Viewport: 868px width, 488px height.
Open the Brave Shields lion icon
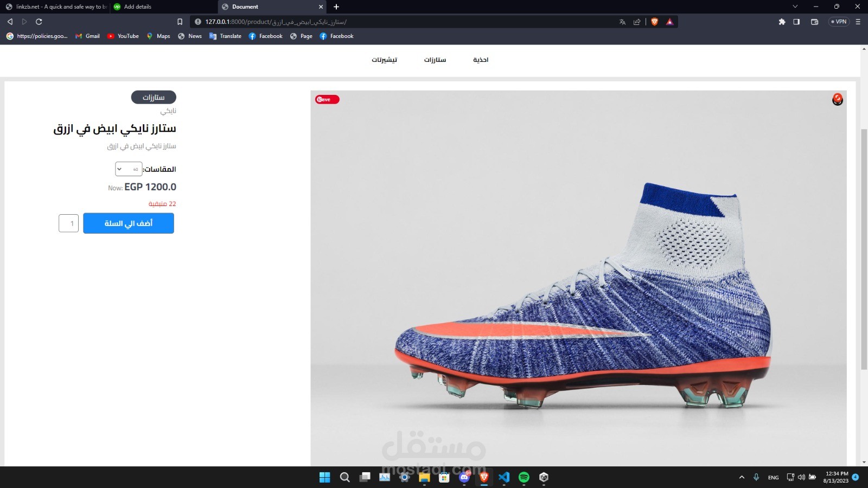[655, 22]
